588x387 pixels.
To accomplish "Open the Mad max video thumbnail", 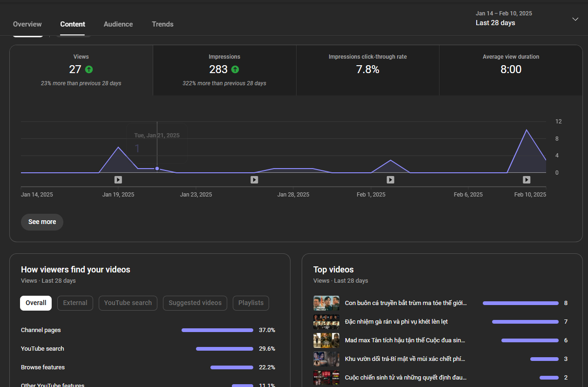I will pyautogui.click(x=326, y=340).
